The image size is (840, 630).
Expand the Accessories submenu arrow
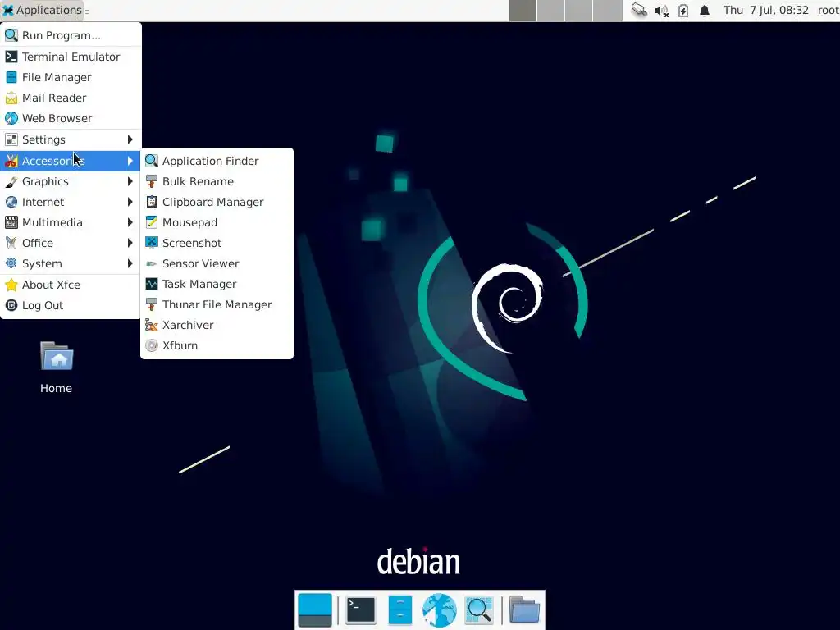[130, 161]
